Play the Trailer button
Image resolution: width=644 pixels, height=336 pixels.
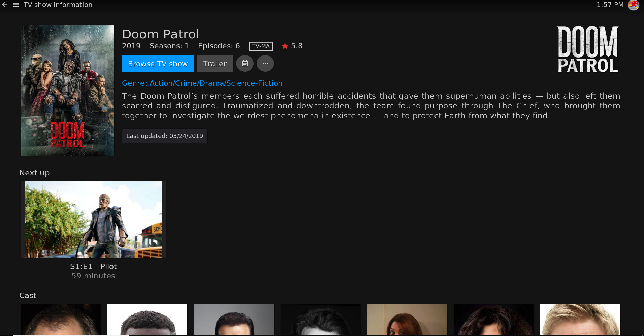point(215,64)
